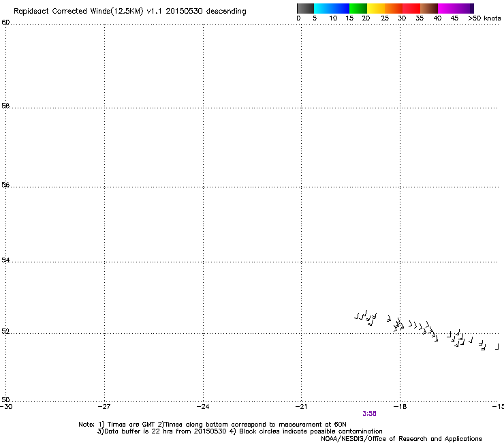Select the cyan 5-10 knots color swatch

point(323,8)
